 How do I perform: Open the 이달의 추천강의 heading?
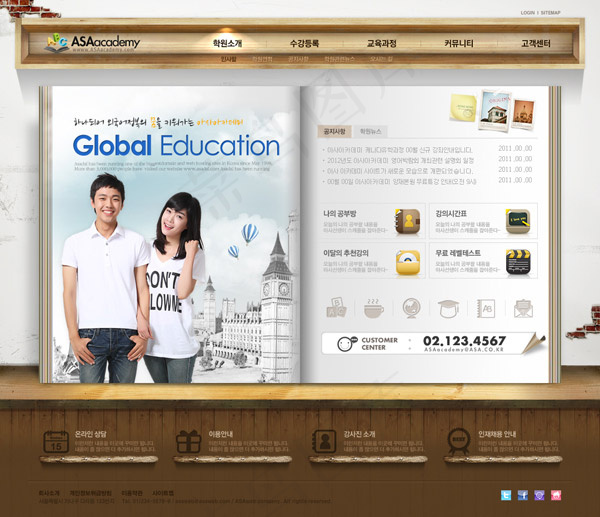pos(346,253)
